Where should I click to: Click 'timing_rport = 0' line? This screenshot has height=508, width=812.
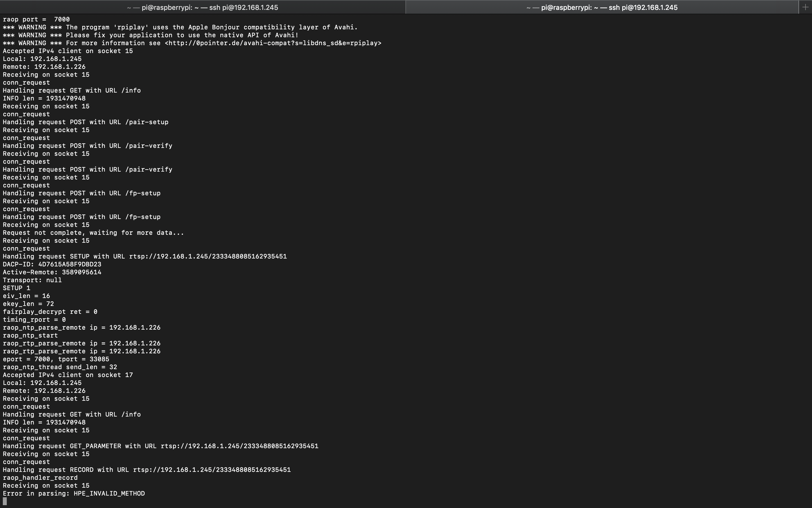(x=34, y=319)
